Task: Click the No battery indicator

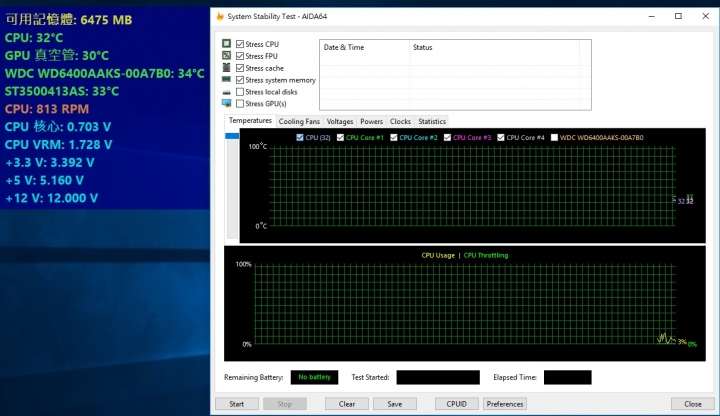Action: coord(315,377)
